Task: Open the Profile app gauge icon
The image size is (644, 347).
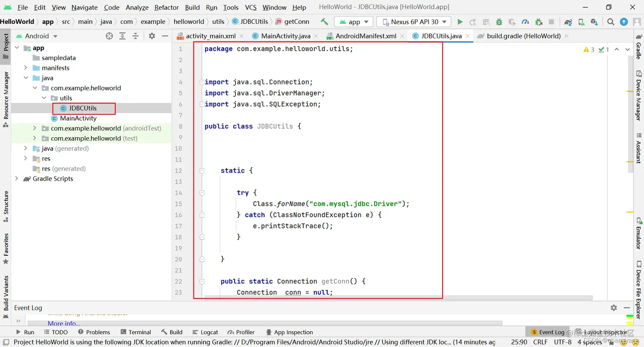Action: 525,22
